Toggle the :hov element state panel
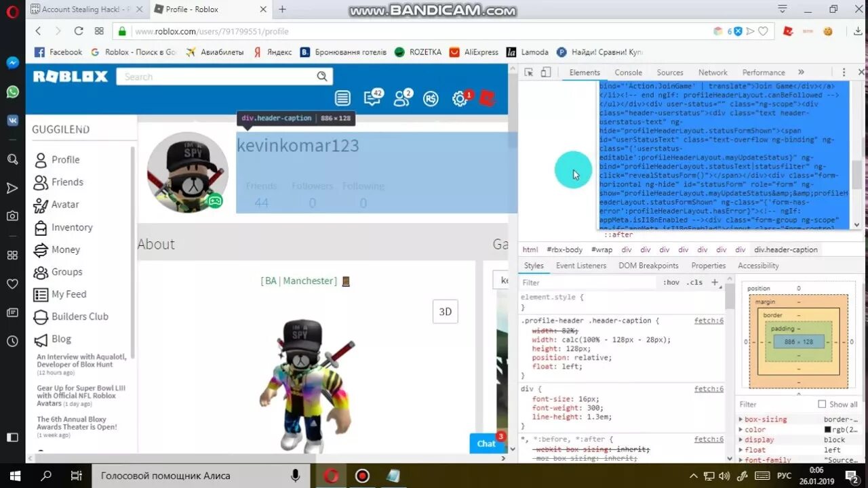 pyautogui.click(x=671, y=282)
